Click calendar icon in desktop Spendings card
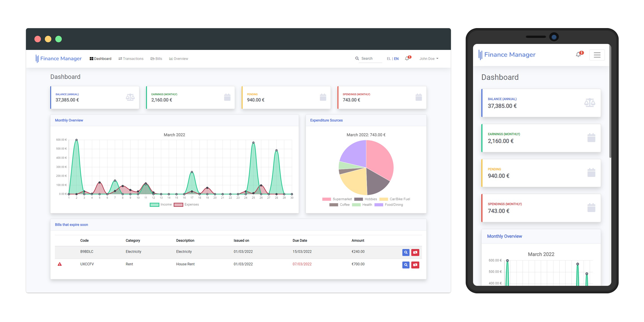The height and width of the screenshot is (322, 644). click(419, 97)
